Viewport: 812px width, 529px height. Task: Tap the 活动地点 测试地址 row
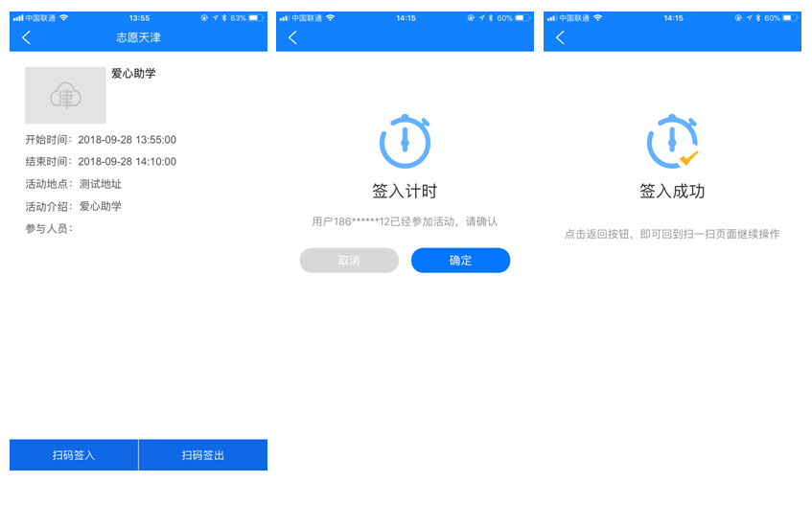click(74, 184)
